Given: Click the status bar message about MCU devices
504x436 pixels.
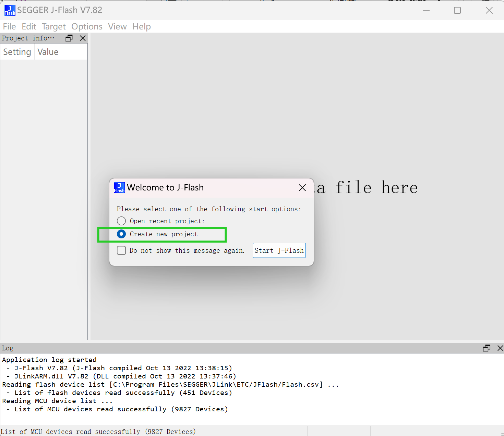Looking at the screenshot, I should 98,432.
